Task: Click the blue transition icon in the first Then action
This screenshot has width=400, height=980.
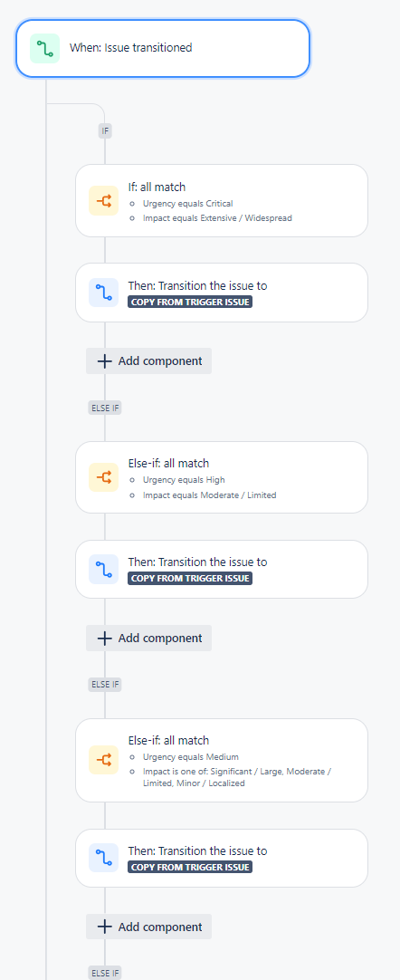Action: point(103,293)
